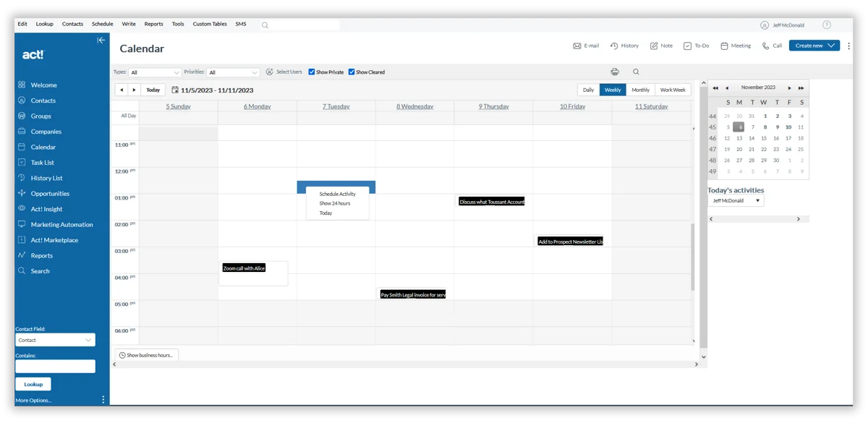This screenshot has height=423, width=868.
Task: Open the Custom Tables menu
Action: [x=210, y=24]
